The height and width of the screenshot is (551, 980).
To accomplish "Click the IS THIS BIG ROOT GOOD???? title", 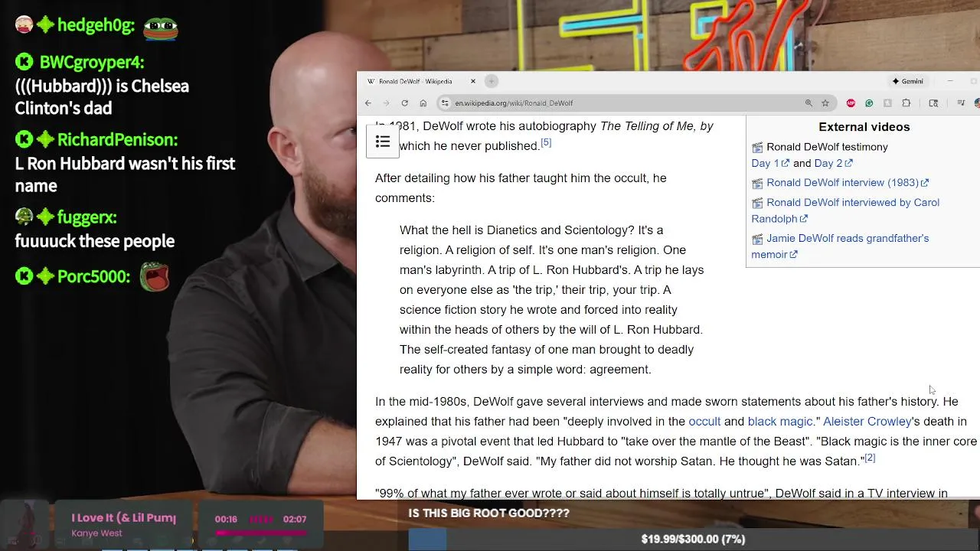I will coord(488,514).
